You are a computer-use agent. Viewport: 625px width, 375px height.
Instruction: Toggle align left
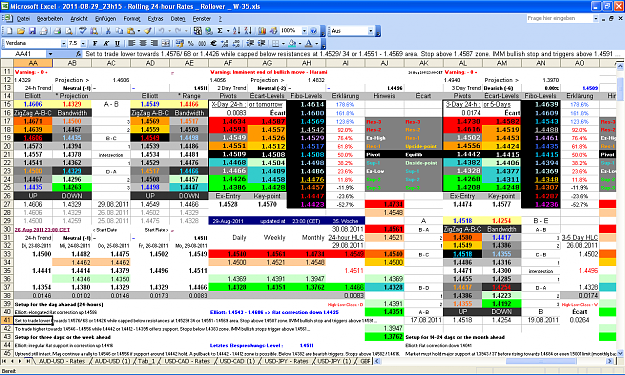coord(131,43)
